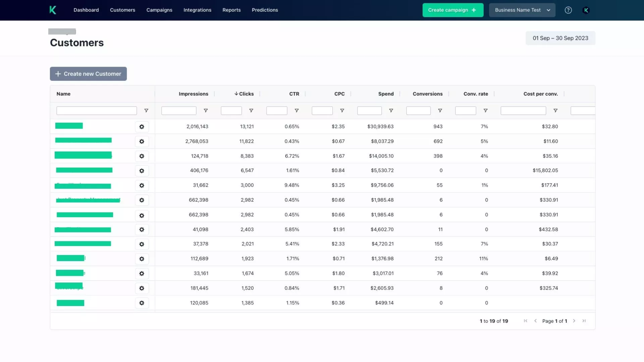This screenshot has width=644, height=362.
Task: Click the CTR column filter funnel icon
Action: (297, 111)
